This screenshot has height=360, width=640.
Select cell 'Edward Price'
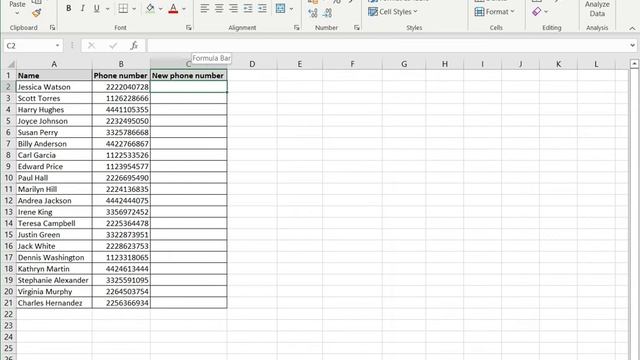pyautogui.click(x=54, y=167)
